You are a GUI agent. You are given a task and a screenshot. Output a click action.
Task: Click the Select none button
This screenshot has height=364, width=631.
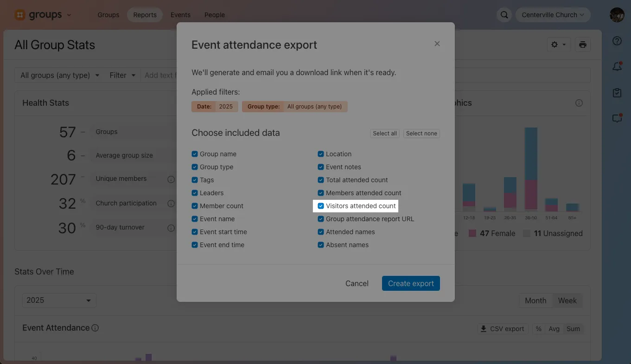[x=421, y=134]
